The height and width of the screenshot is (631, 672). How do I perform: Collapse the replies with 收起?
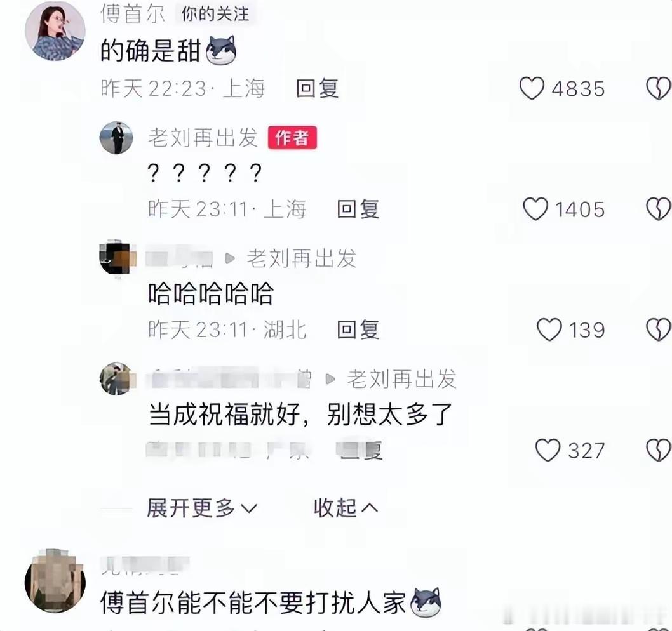pyautogui.click(x=346, y=508)
